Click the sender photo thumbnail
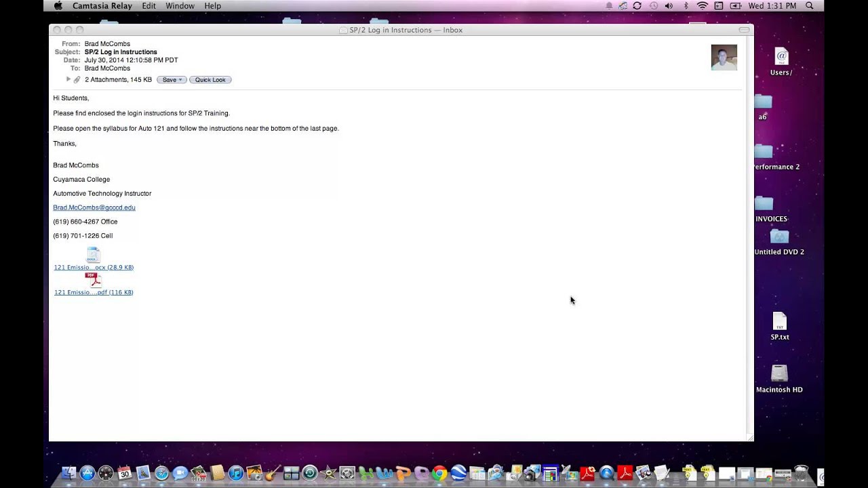This screenshot has width=868, height=488. tap(724, 58)
